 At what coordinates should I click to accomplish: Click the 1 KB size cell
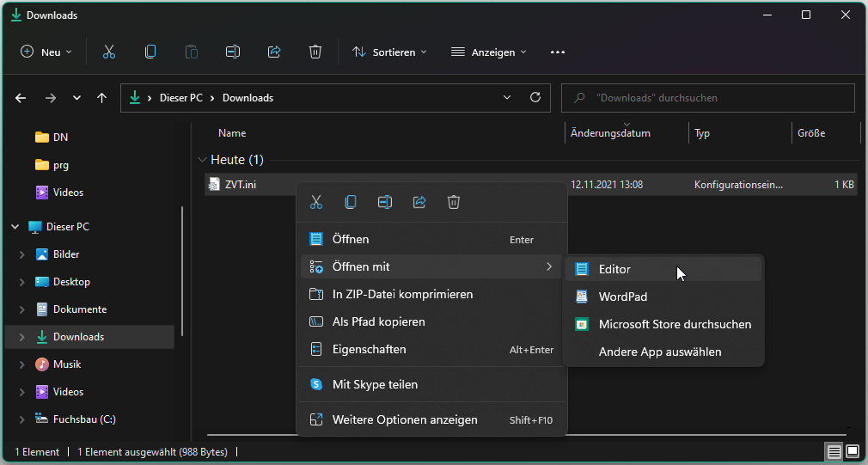[844, 185]
